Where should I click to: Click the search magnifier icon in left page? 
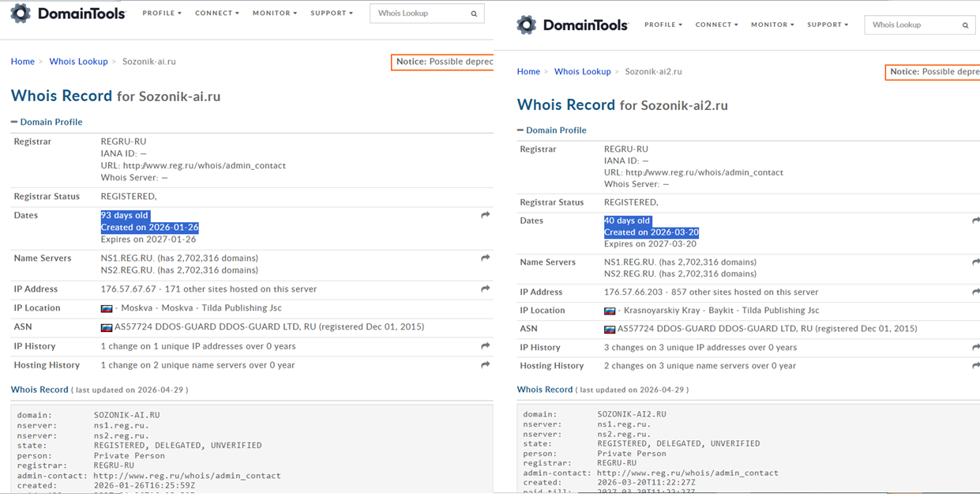tap(474, 13)
